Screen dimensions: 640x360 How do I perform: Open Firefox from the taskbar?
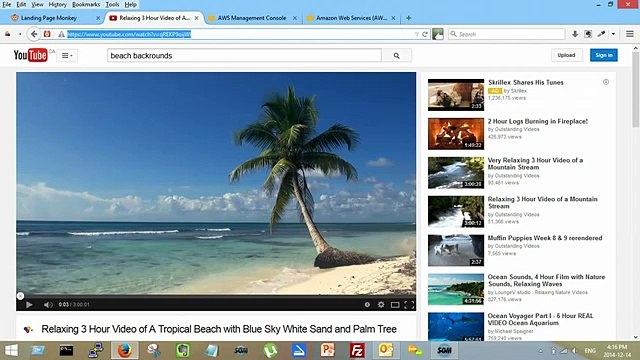pyautogui.click(x=124, y=351)
